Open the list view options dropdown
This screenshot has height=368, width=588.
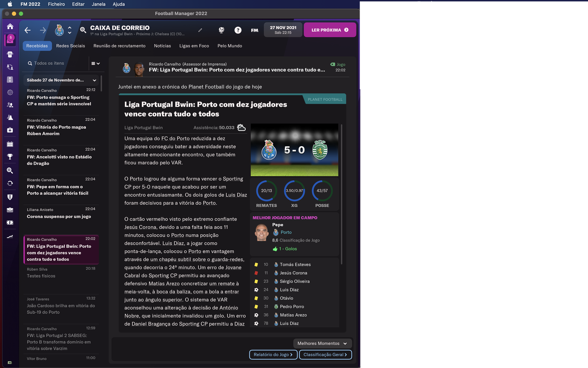pos(96,63)
